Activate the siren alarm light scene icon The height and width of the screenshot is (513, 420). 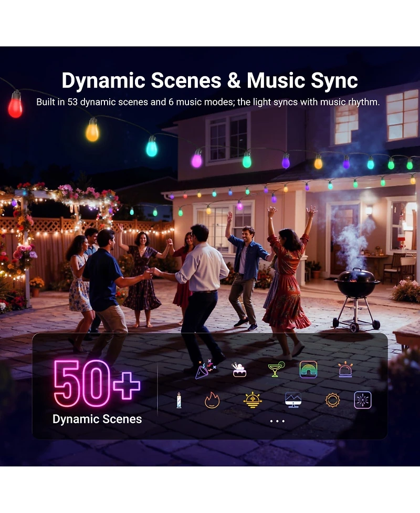tap(345, 370)
